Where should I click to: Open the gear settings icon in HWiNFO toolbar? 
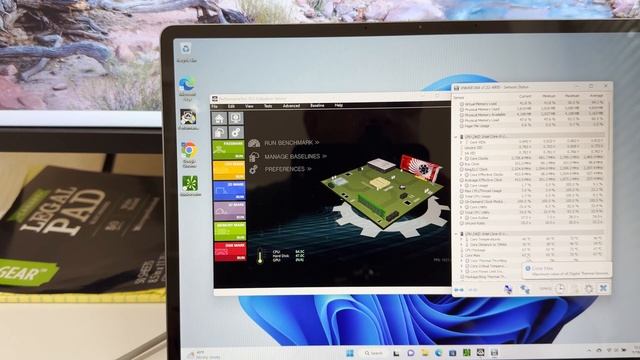coord(589,289)
